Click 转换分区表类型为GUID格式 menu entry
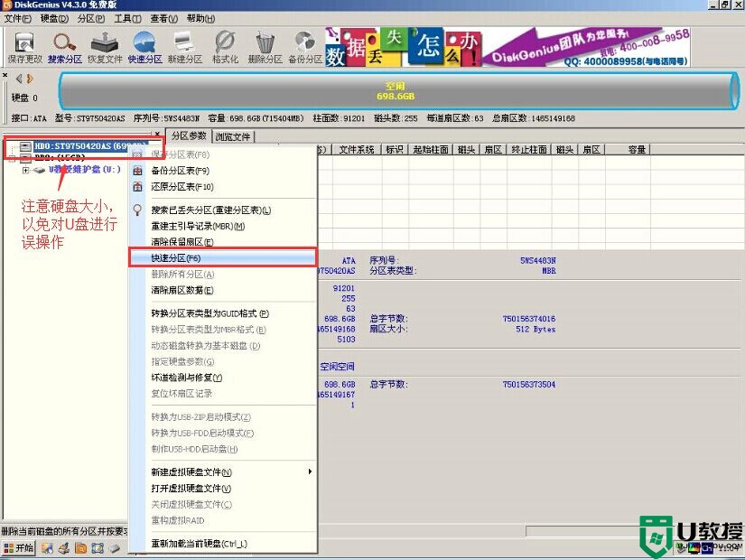Screen dimensions: 745x560 pyautogui.click(x=210, y=313)
